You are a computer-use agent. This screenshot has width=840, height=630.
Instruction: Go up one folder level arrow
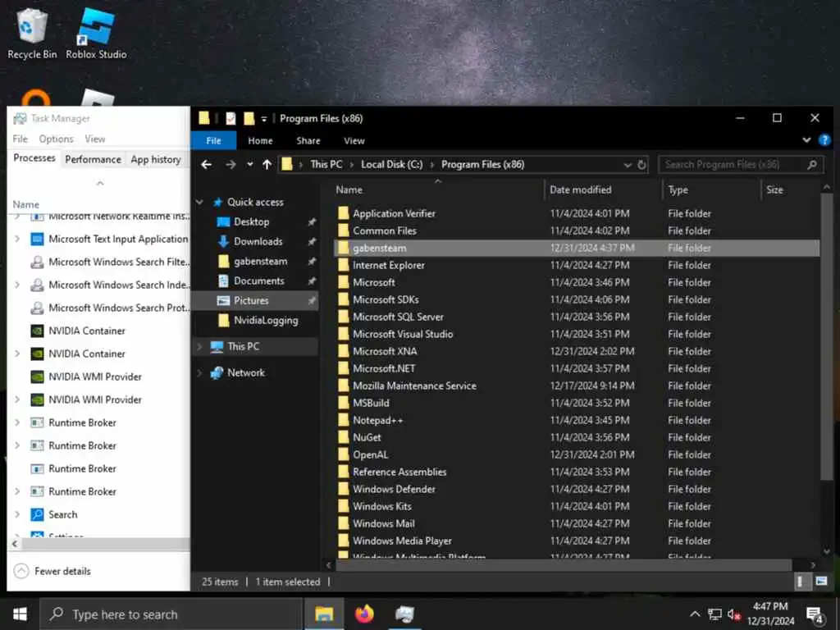267,164
